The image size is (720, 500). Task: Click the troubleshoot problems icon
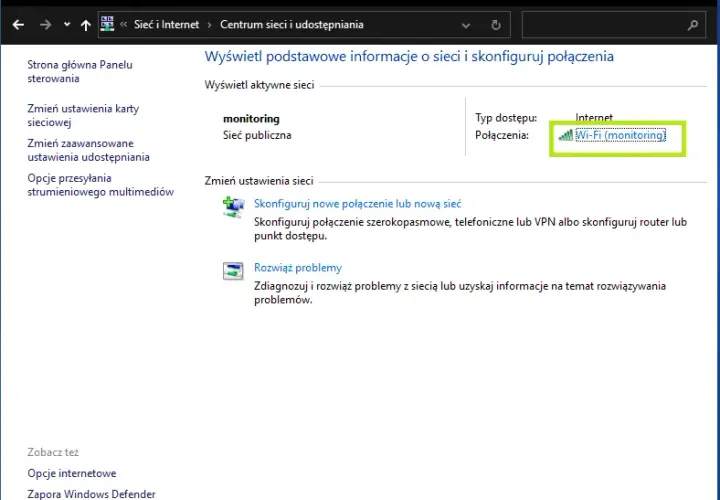tap(233, 271)
